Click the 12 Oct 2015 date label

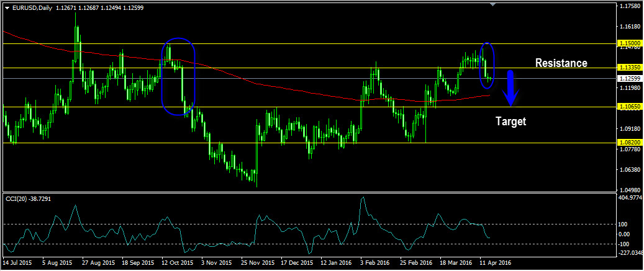coord(178,262)
